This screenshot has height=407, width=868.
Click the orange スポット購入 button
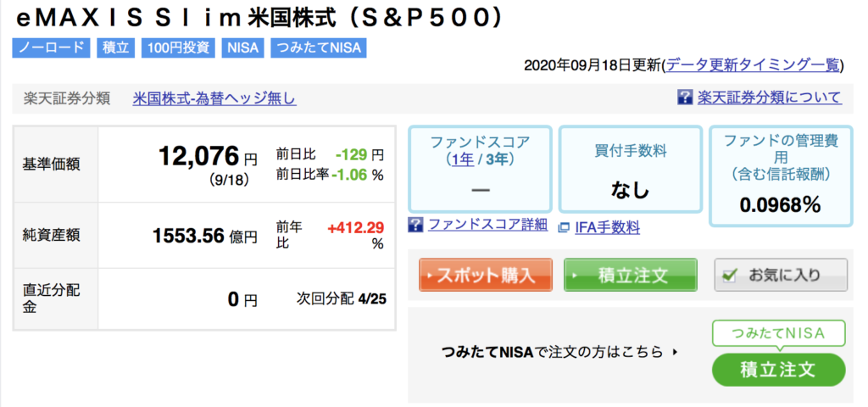pyautogui.click(x=486, y=276)
